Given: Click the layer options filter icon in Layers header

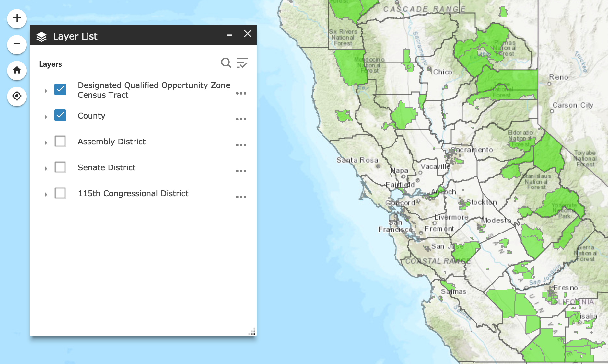Looking at the screenshot, I should [242, 63].
